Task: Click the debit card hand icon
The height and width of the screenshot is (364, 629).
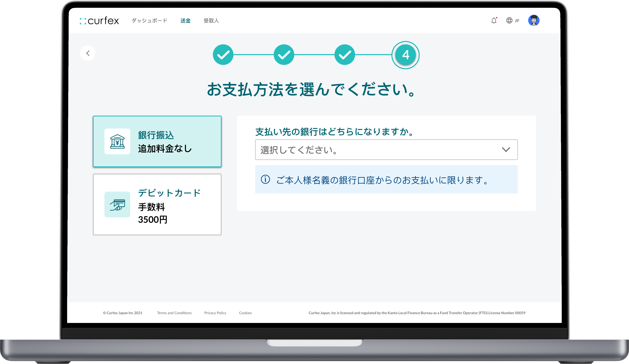Action: [x=117, y=205]
